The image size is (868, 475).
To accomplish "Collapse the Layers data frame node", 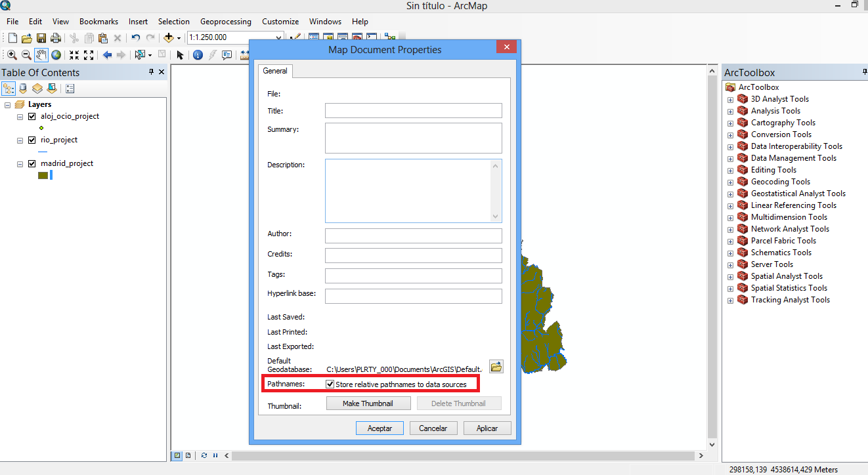I will pos(8,104).
